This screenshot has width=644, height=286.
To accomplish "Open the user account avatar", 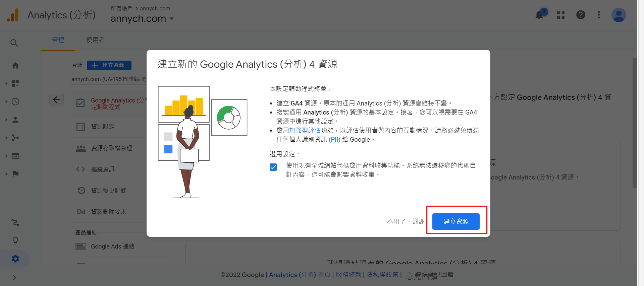I will (x=619, y=15).
